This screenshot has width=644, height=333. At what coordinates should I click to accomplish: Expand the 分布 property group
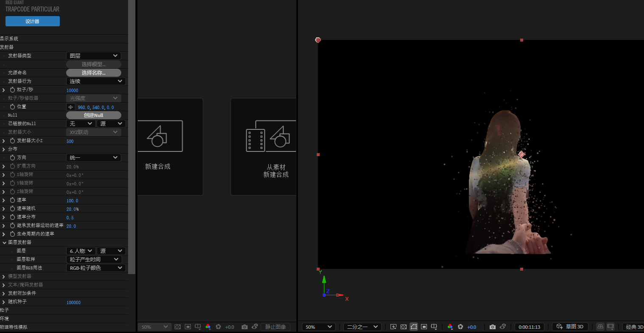coord(4,149)
